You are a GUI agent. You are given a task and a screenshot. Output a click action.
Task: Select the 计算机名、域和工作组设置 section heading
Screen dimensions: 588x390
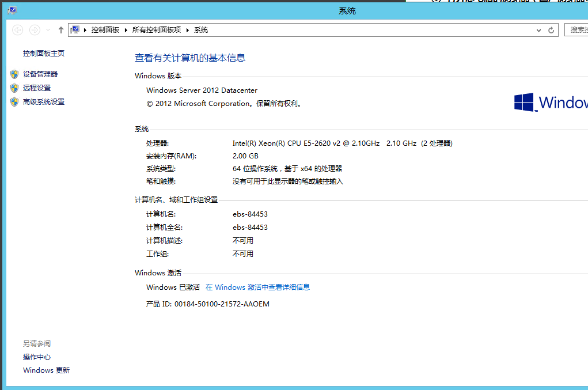pos(176,200)
